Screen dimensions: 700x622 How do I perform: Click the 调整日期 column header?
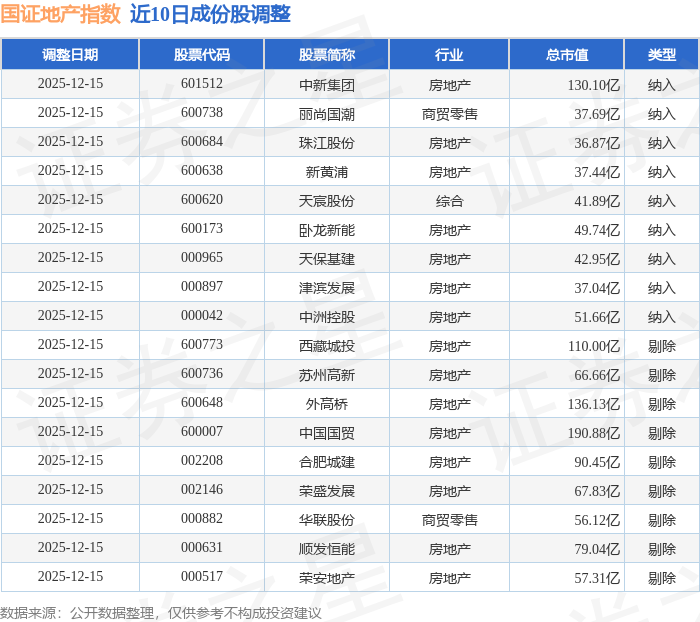pos(70,54)
